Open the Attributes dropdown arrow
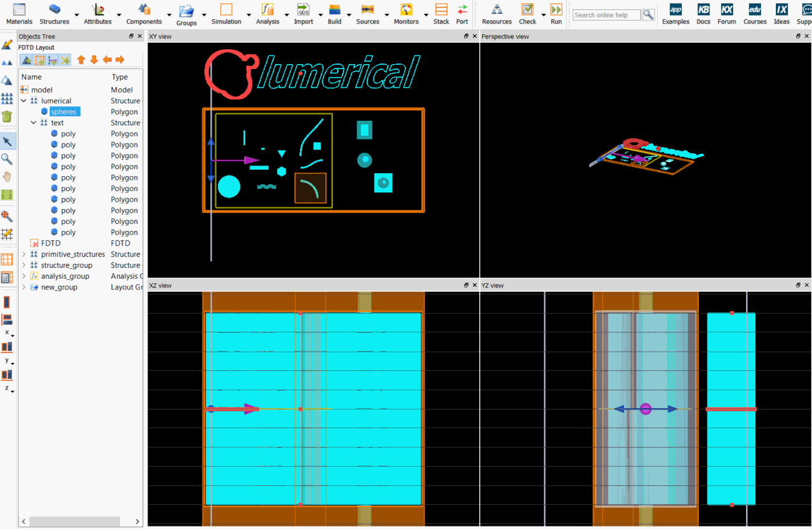812x529 pixels. (119, 14)
